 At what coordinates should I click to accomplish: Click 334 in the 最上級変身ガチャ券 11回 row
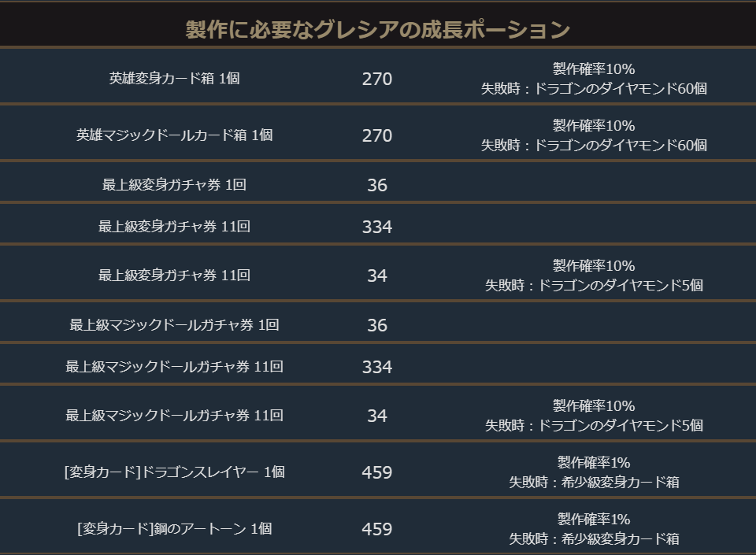[x=377, y=228]
